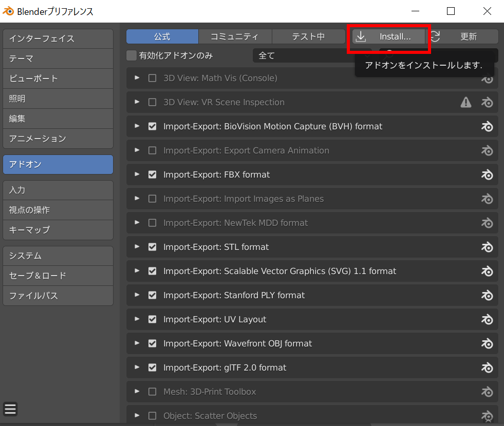This screenshot has height=426, width=504.
Task: Click Blender logo on Scatter Objects row
Action: coord(487,416)
